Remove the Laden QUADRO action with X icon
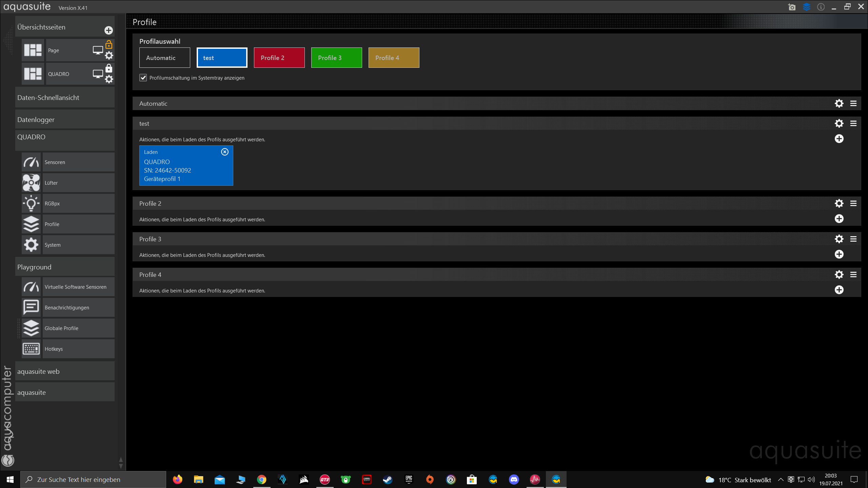The width and height of the screenshot is (868, 488). (225, 152)
